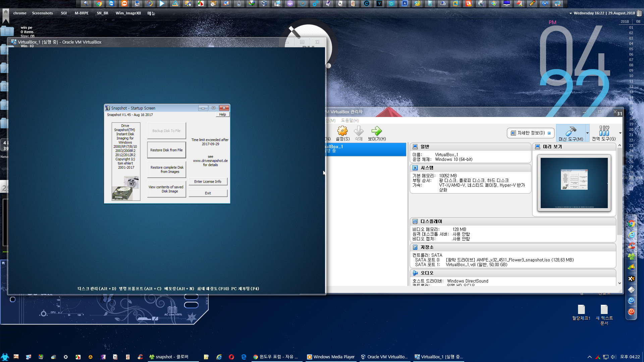Image resolution: width=644 pixels, height=362 pixels.
Task: Click blue play arrow icon in top dock
Action: (162, 4)
